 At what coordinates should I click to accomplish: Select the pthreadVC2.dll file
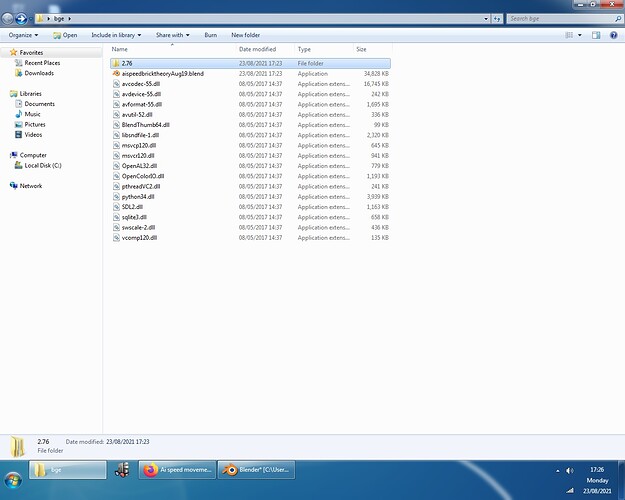point(250,187)
